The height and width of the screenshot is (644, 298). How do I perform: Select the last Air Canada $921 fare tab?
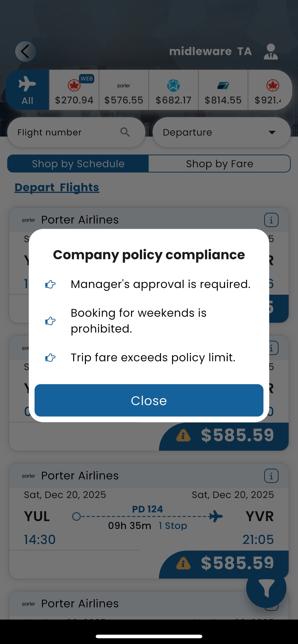coord(269,90)
